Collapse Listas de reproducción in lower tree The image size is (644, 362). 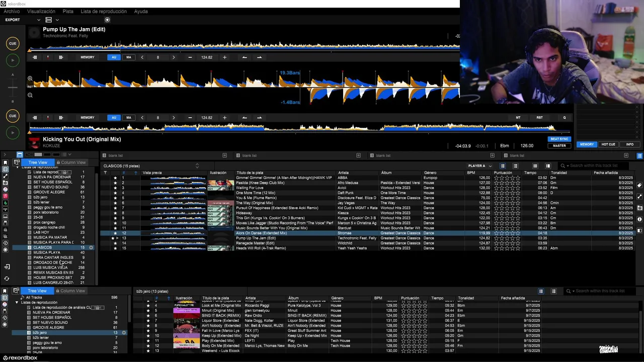pyautogui.click(x=17, y=303)
